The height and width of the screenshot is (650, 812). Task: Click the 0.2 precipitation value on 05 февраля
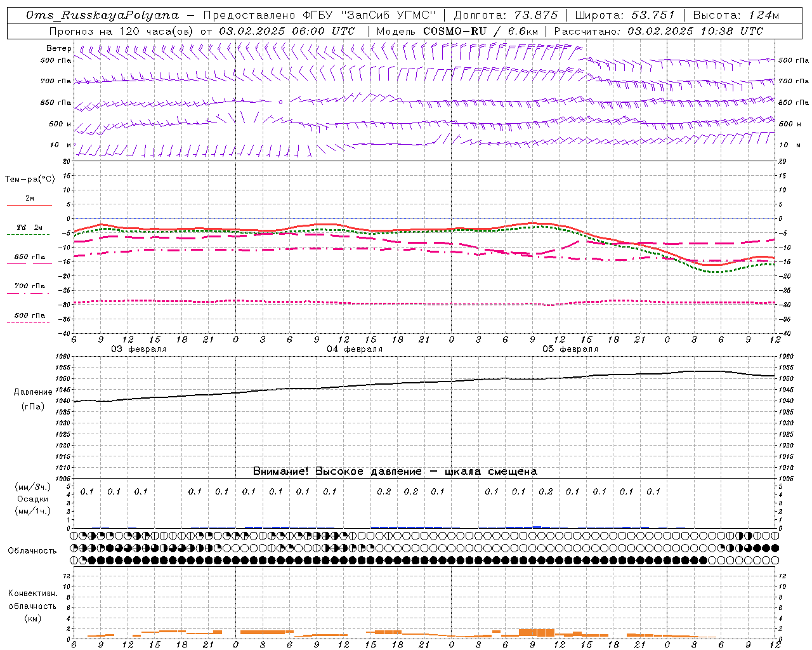[546, 491]
